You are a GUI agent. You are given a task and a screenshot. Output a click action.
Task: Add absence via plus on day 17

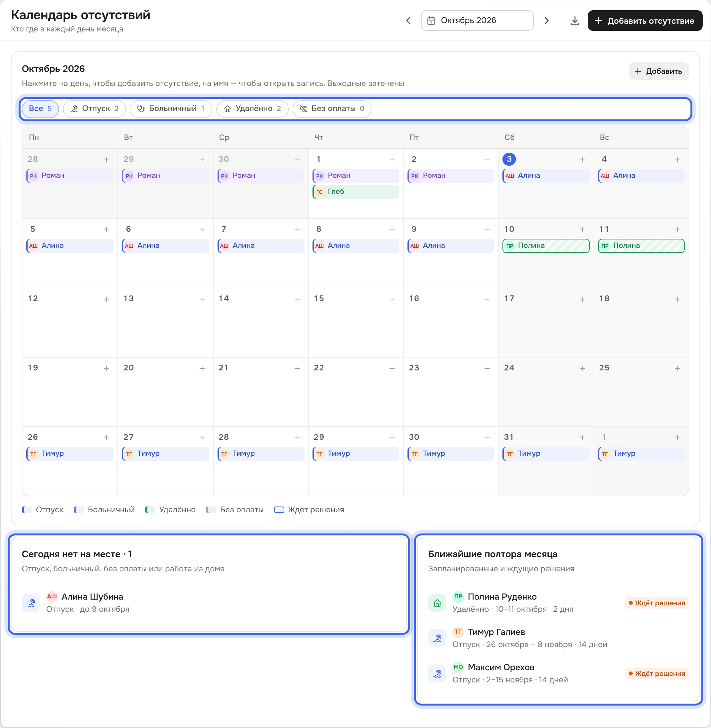pos(582,299)
